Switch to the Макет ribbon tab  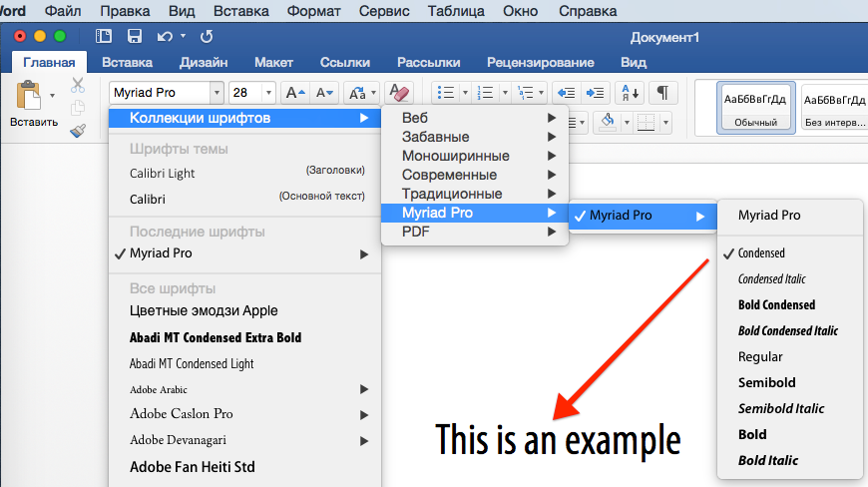273,63
